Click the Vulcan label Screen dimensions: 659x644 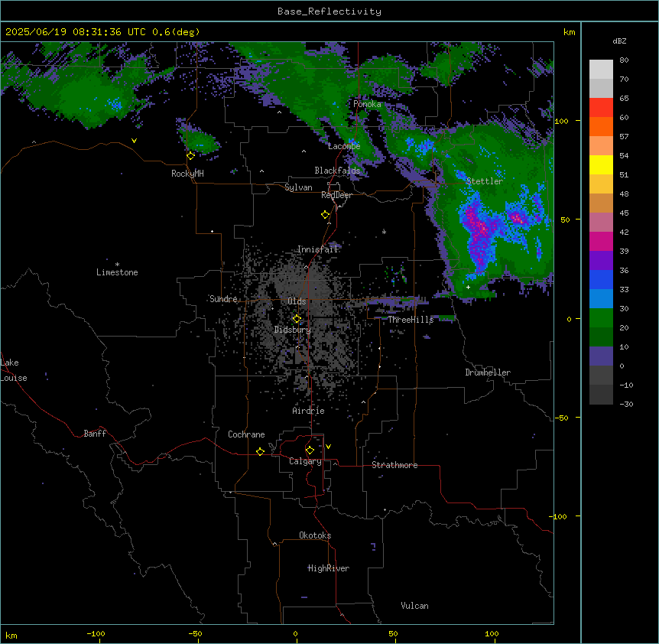click(x=415, y=606)
